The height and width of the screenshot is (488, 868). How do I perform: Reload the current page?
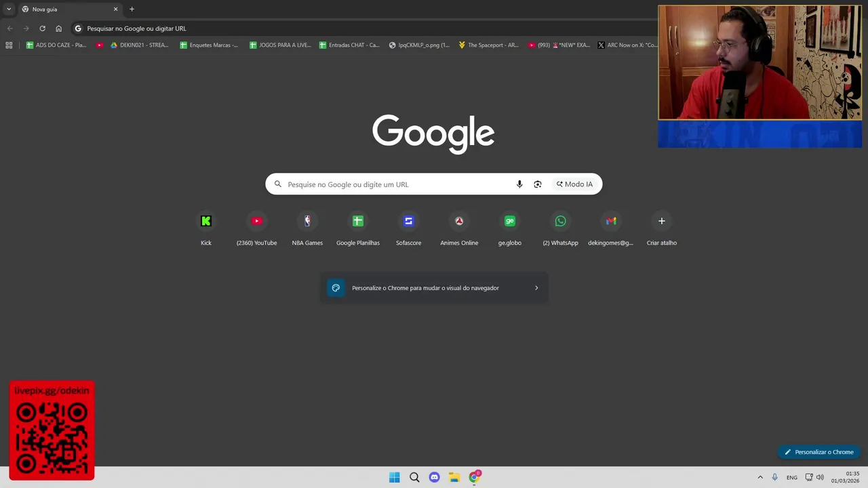pyautogui.click(x=42, y=28)
